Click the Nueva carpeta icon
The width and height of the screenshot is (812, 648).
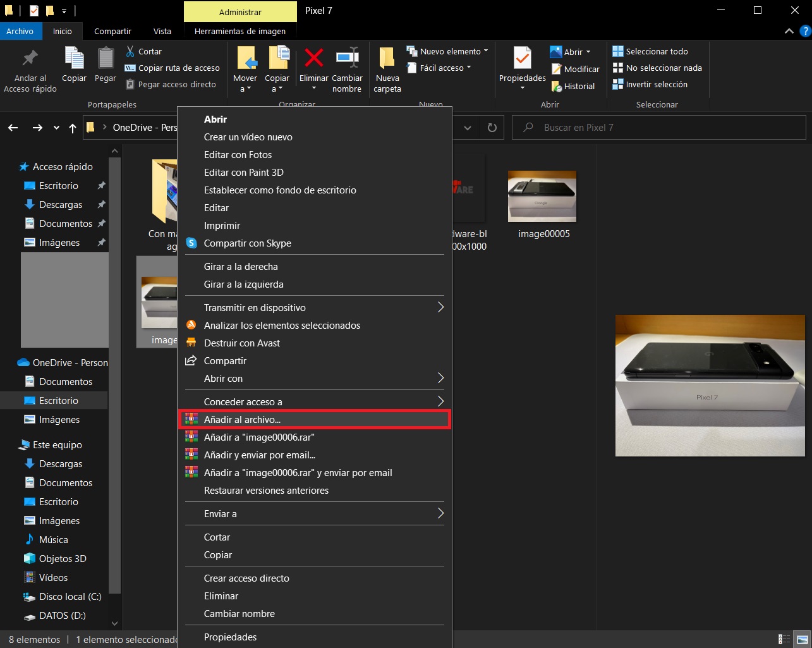387,58
